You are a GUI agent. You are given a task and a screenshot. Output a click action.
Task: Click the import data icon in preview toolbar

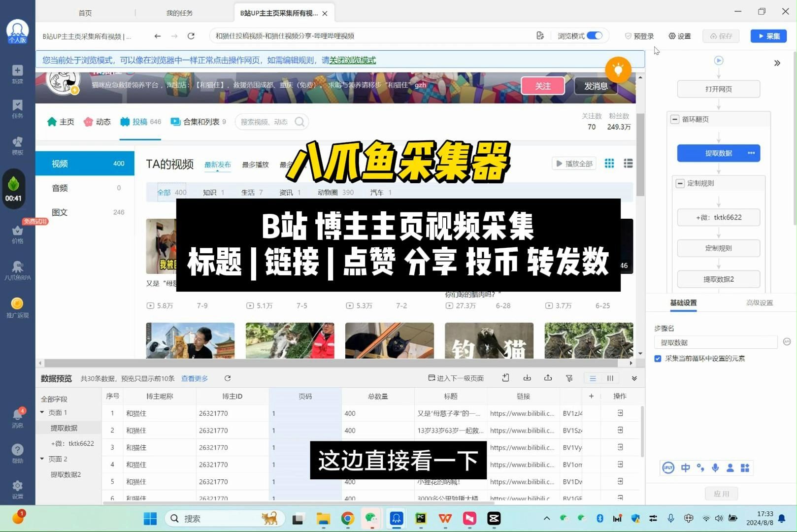coord(505,378)
